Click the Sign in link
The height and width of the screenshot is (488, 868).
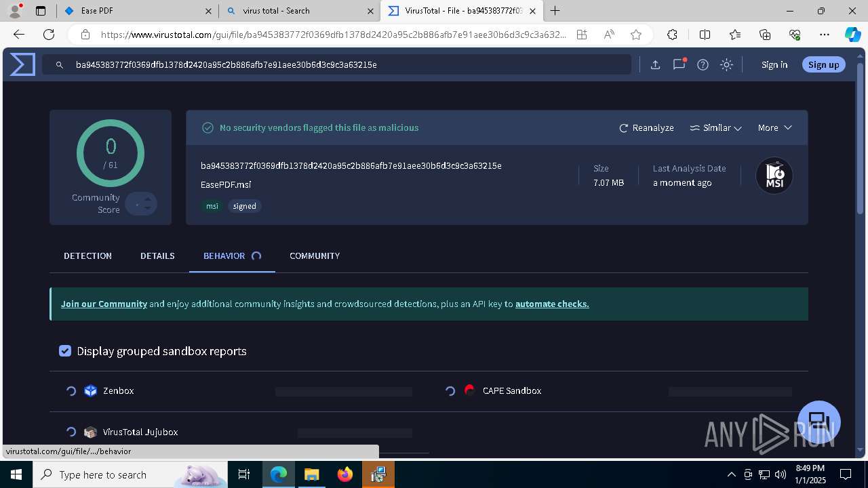[x=774, y=64]
